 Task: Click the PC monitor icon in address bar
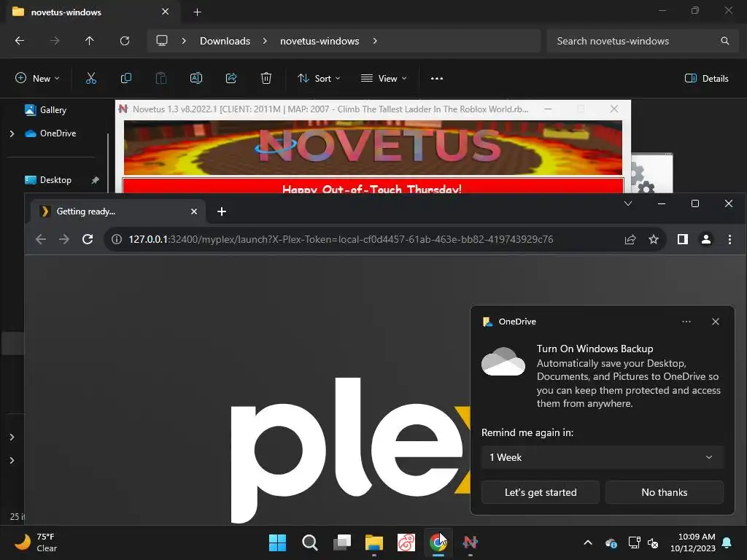click(162, 41)
